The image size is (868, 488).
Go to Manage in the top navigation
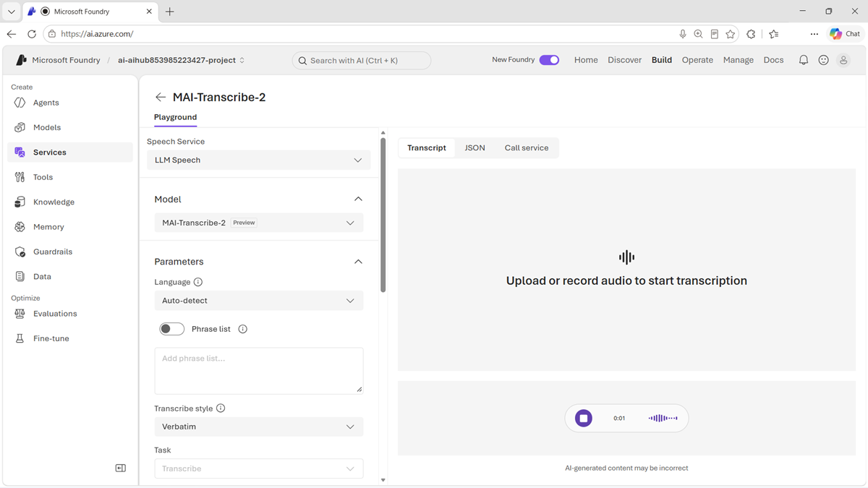point(739,60)
